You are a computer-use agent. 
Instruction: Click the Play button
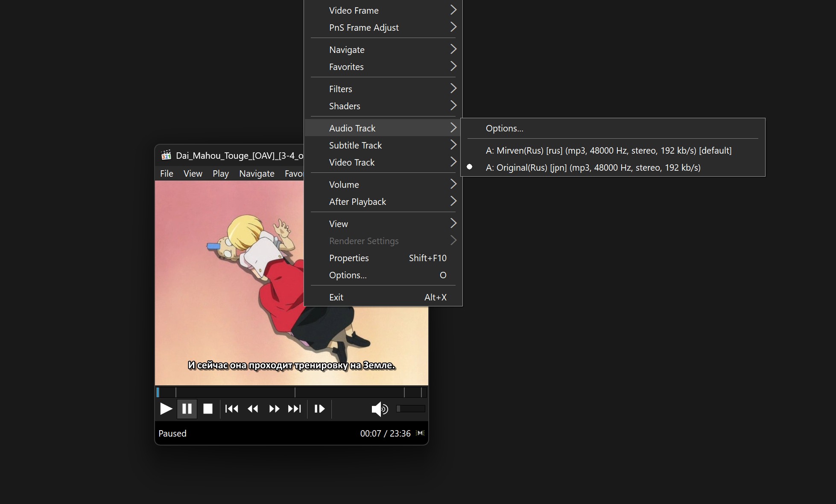[x=166, y=409]
